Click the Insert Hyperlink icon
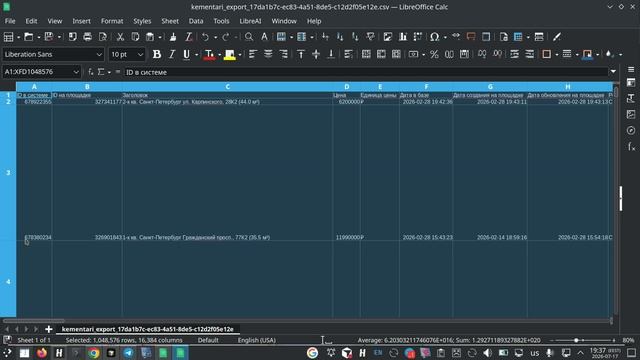Screen dimensions: 640x360 pyautogui.click(x=456, y=36)
